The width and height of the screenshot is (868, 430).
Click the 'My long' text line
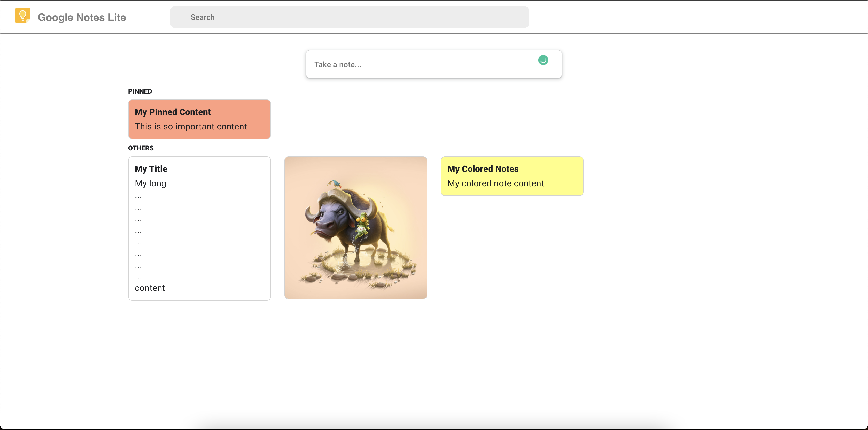tap(150, 183)
